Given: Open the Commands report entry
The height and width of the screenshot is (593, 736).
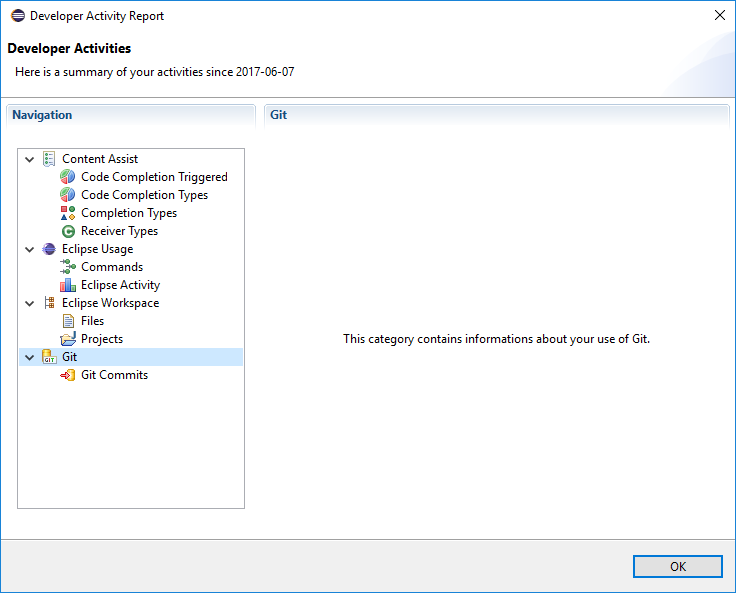Looking at the screenshot, I should [112, 267].
